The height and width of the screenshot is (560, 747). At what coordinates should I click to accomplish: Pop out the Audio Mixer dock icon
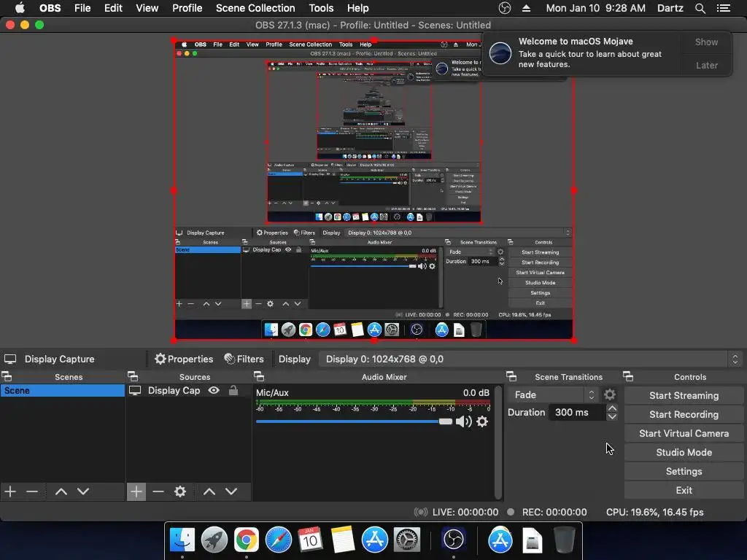(x=259, y=377)
